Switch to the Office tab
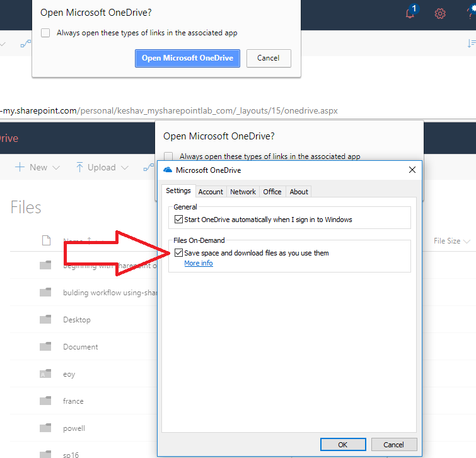476x458 pixels. (272, 192)
